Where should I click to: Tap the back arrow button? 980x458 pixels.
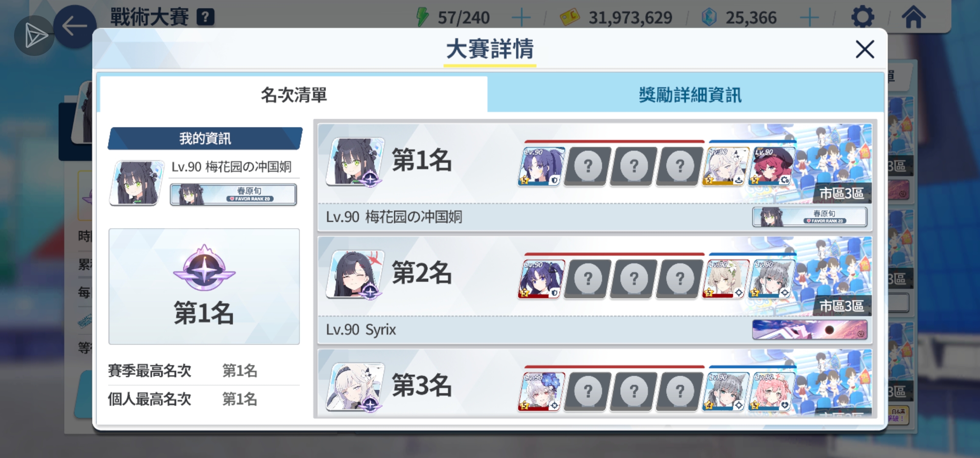[75, 26]
